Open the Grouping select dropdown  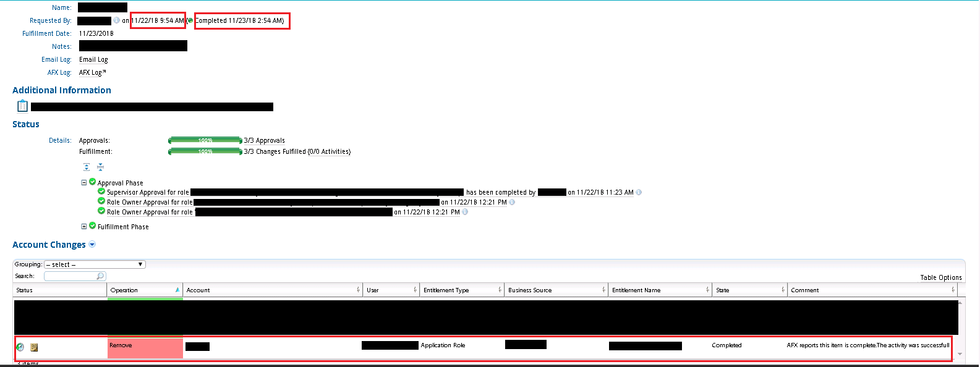point(95,264)
